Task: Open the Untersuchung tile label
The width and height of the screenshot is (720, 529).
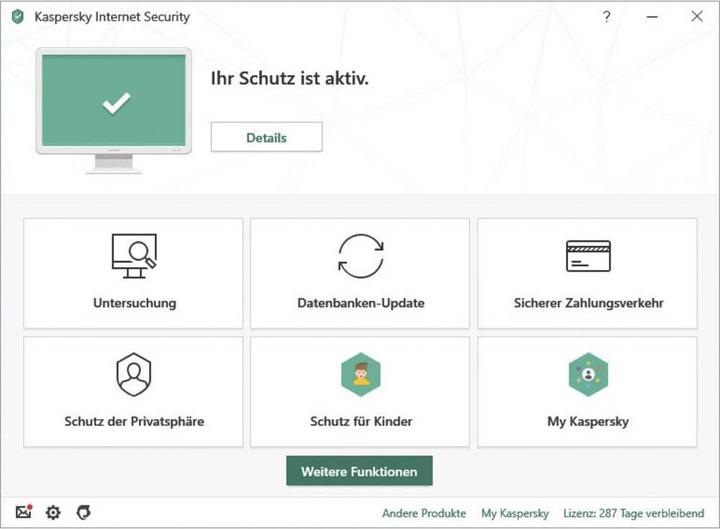Action: pyautogui.click(x=135, y=303)
